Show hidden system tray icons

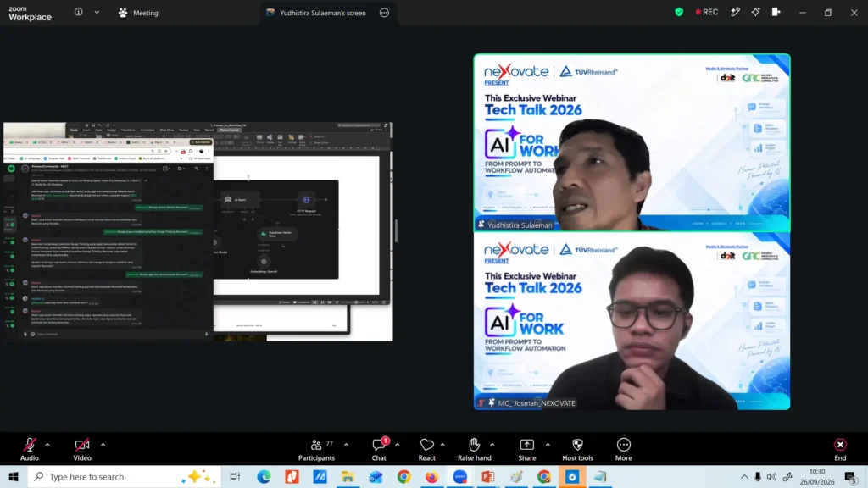click(744, 476)
